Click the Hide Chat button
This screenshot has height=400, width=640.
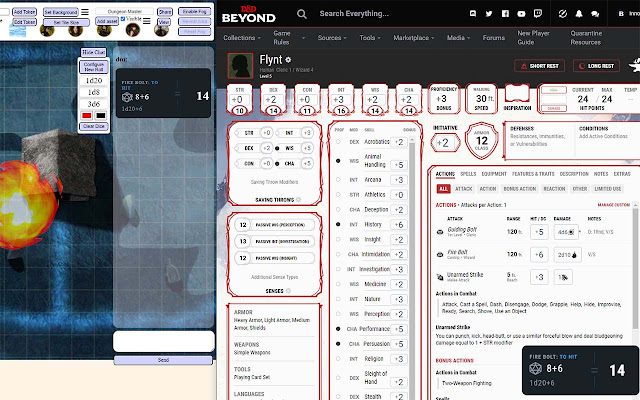(x=93, y=52)
